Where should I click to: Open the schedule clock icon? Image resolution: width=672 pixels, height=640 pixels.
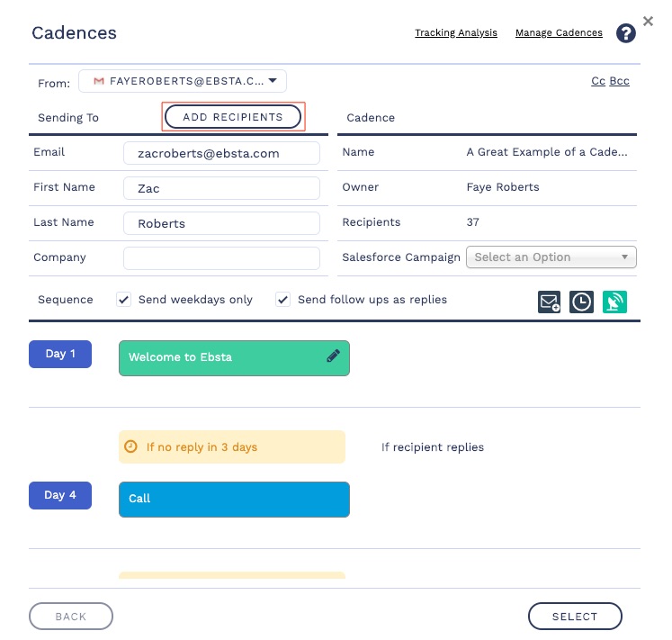pyautogui.click(x=582, y=302)
